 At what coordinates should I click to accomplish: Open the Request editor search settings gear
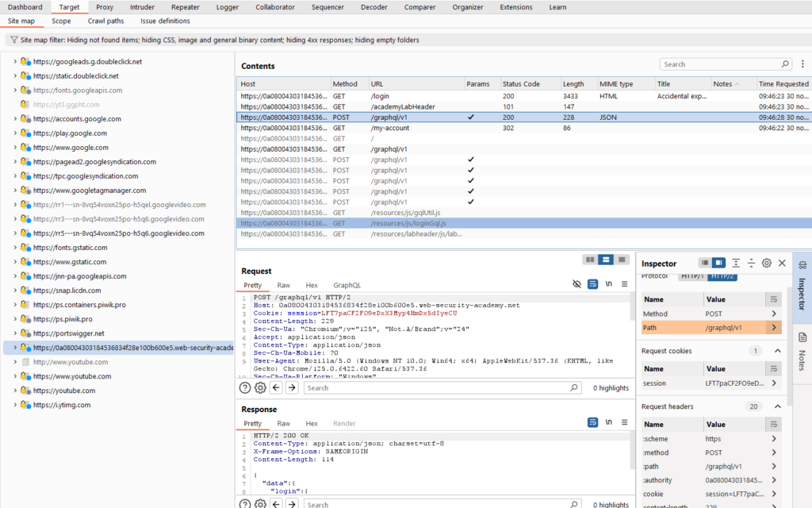pyautogui.click(x=260, y=387)
